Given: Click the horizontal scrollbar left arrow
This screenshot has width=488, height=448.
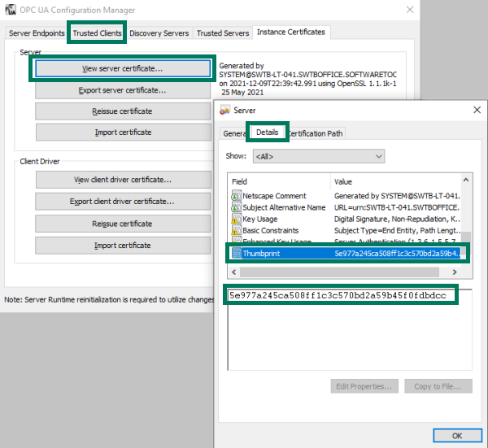Looking at the screenshot, I should 234,272.
